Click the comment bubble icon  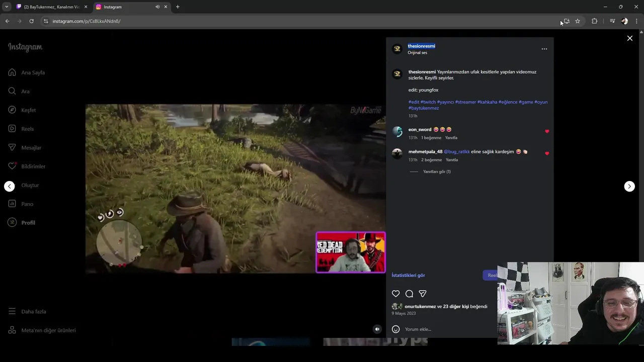coord(409,294)
